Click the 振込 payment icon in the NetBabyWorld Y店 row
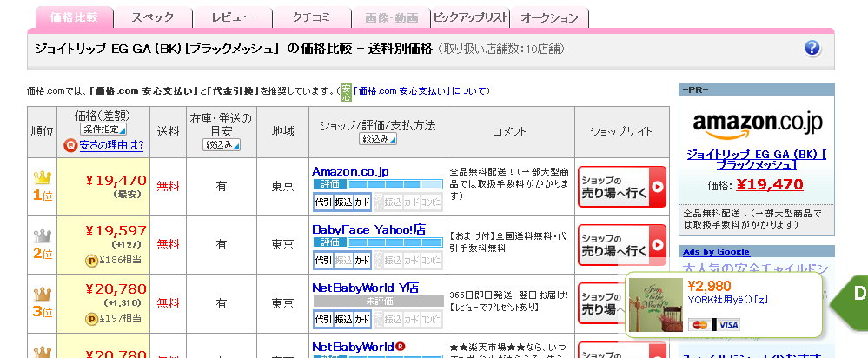This screenshot has width=868, height=358. 342,319
